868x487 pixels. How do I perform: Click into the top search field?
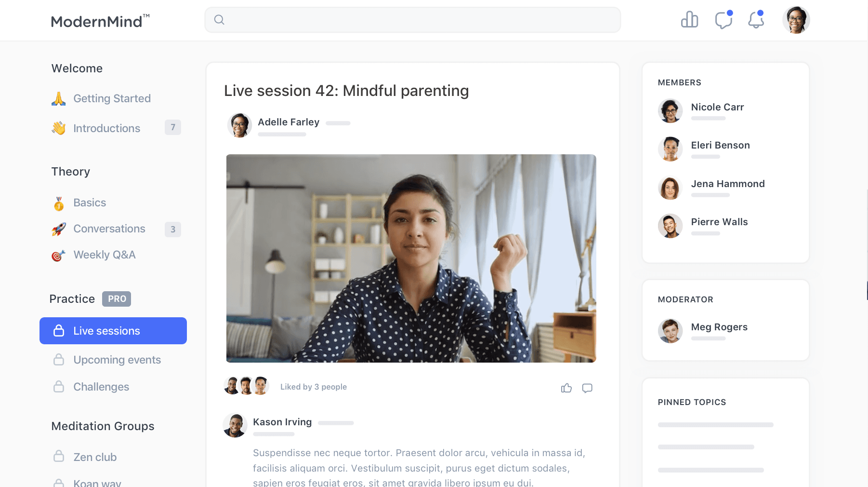[x=413, y=20]
